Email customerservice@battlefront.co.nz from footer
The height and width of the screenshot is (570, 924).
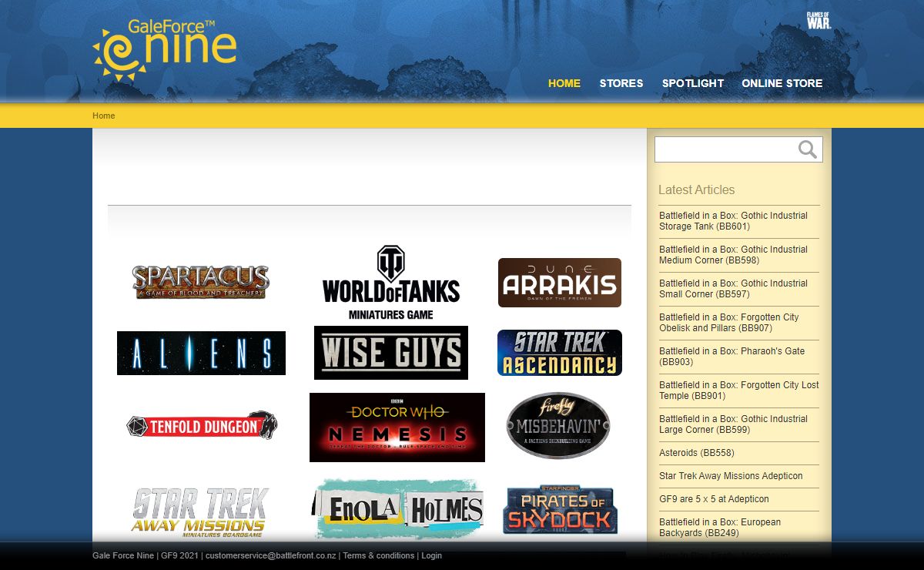click(270, 555)
